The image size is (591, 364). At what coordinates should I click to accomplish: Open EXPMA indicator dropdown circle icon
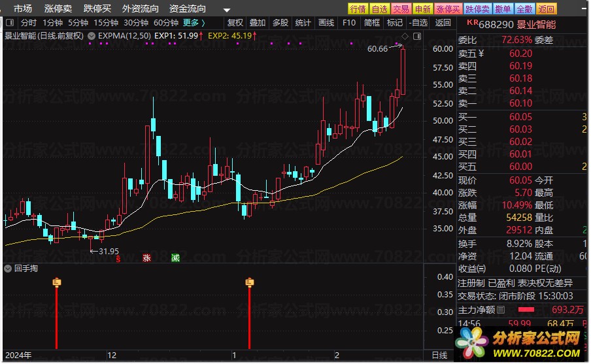pos(92,36)
